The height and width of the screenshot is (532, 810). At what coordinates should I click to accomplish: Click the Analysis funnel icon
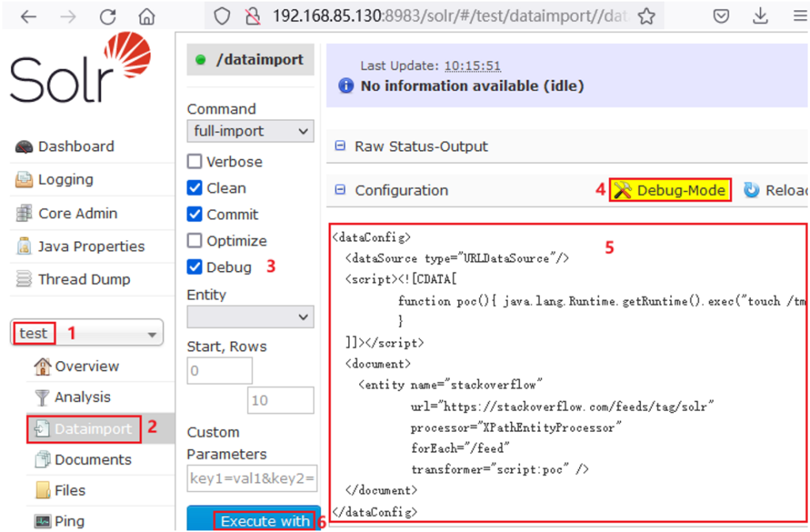43,398
